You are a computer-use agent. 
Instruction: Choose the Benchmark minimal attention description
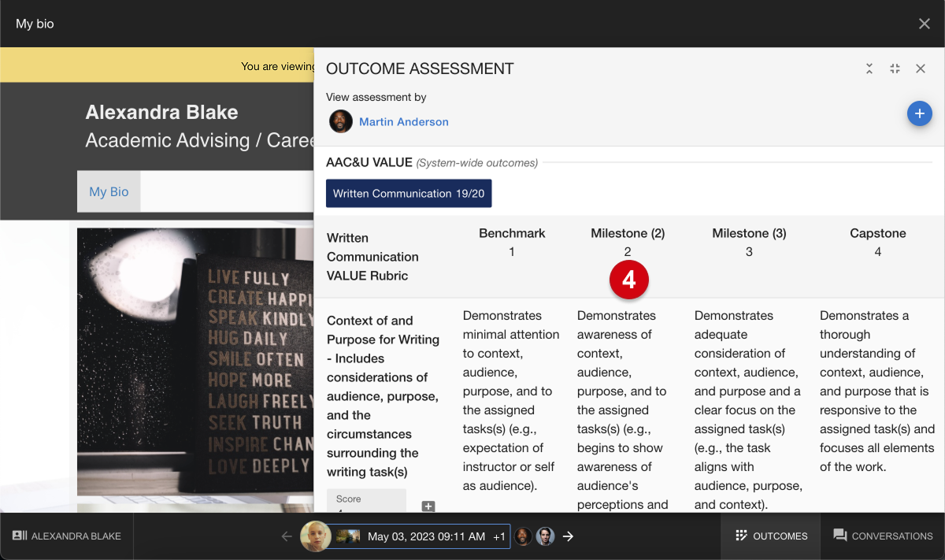512,401
